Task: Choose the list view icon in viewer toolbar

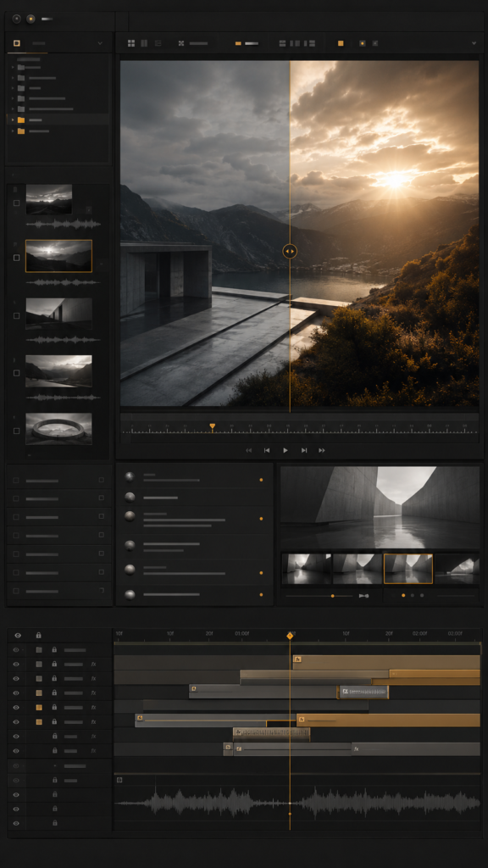Action: [158, 43]
